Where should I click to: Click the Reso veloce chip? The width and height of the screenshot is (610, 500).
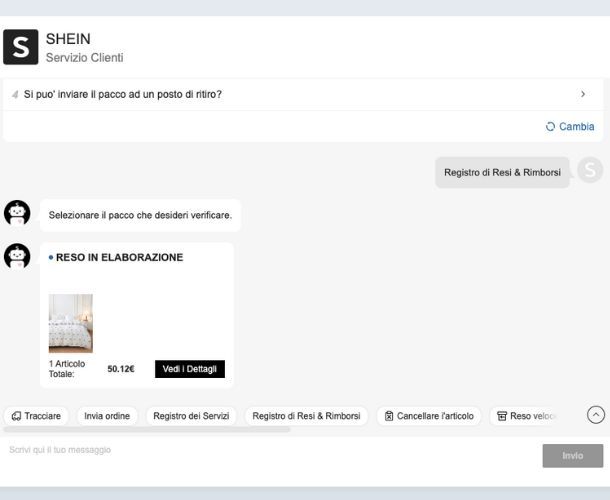[525, 416]
